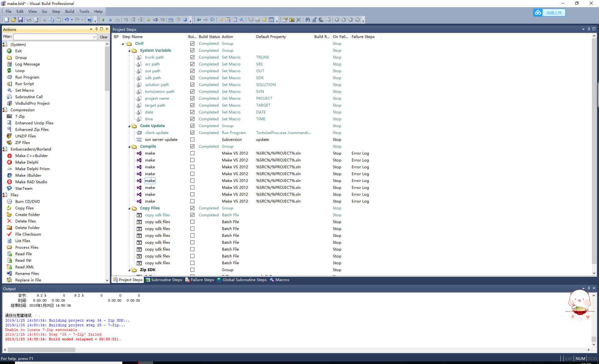Open the Undo history dropdown arrow
The height and width of the screenshot is (364, 599).
pos(72,20)
